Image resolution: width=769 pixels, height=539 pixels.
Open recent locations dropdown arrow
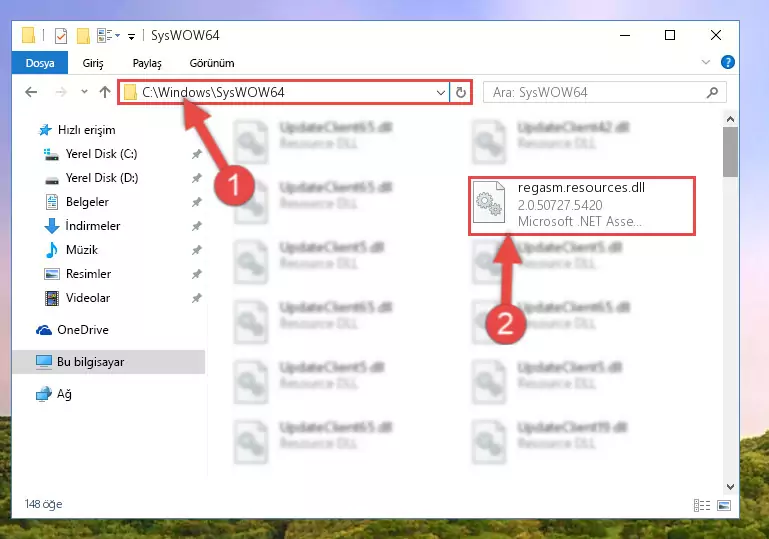click(84, 91)
